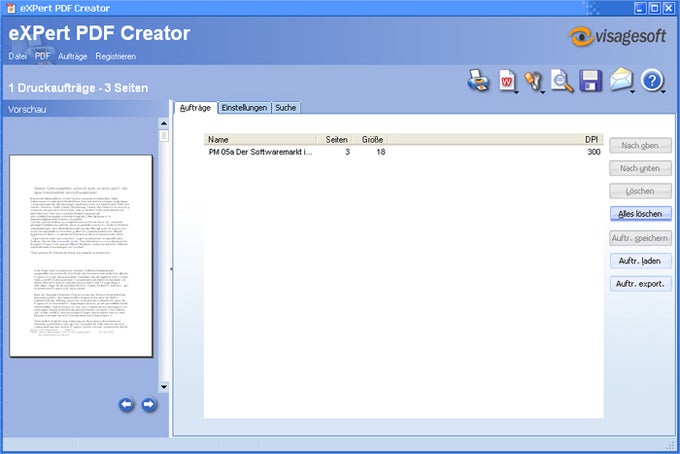Expand dropdown arrow beside help icon
Screen dimensions: 680x454
coord(664,91)
